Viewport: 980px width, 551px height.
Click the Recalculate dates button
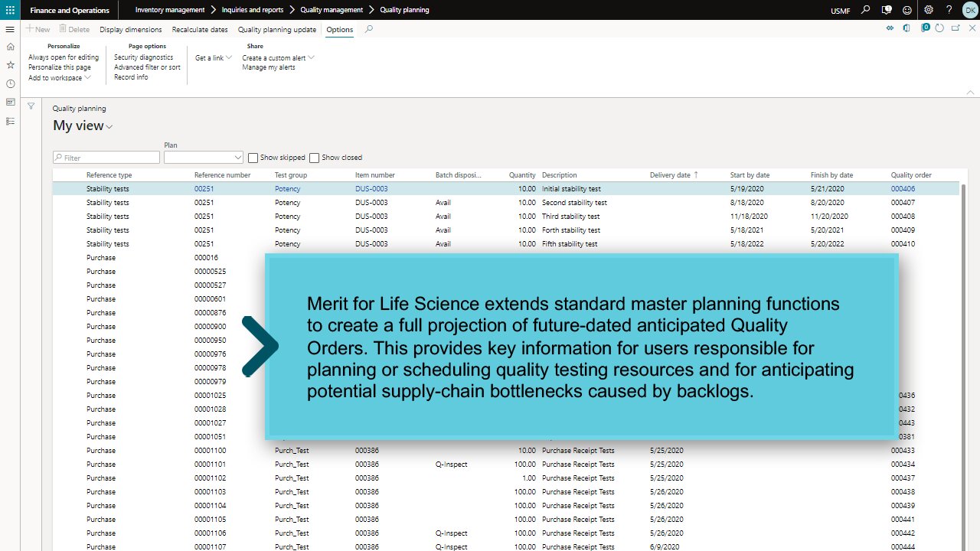click(200, 30)
